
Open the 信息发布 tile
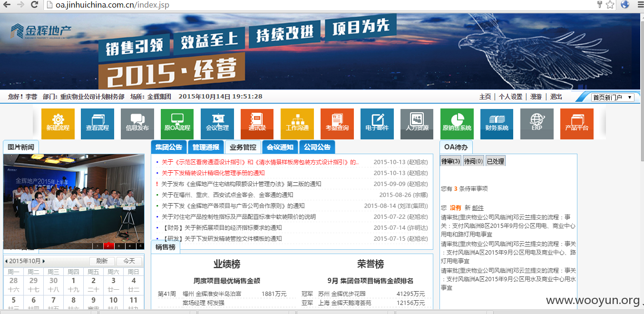(137, 124)
